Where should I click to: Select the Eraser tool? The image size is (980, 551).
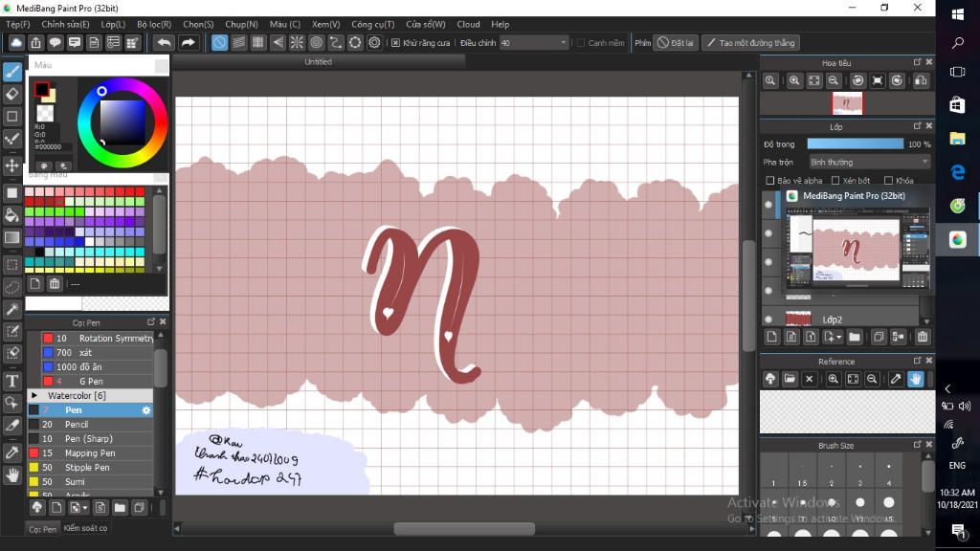(11, 95)
